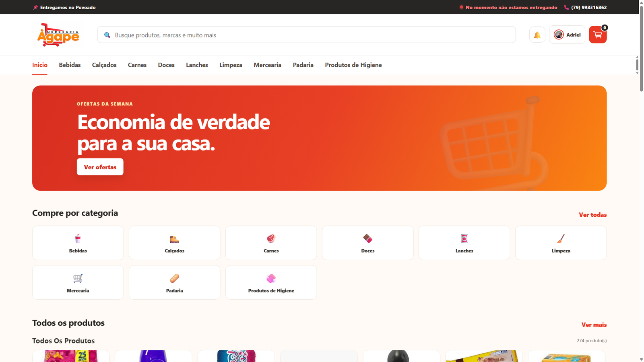Click the Bebidas drink cup icon
Viewport: 644px width, 362px height.
78,239
